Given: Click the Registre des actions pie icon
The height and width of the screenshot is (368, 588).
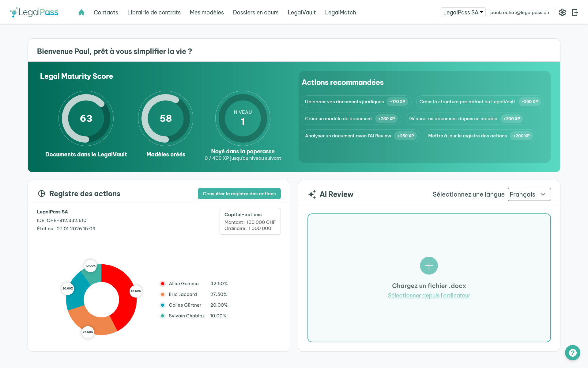Looking at the screenshot, I should click(42, 194).
